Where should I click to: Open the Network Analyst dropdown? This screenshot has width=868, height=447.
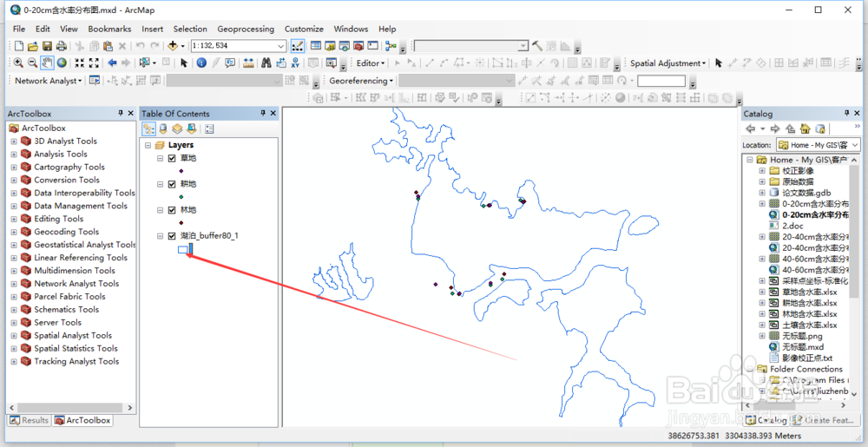click(x=48, y=81)
